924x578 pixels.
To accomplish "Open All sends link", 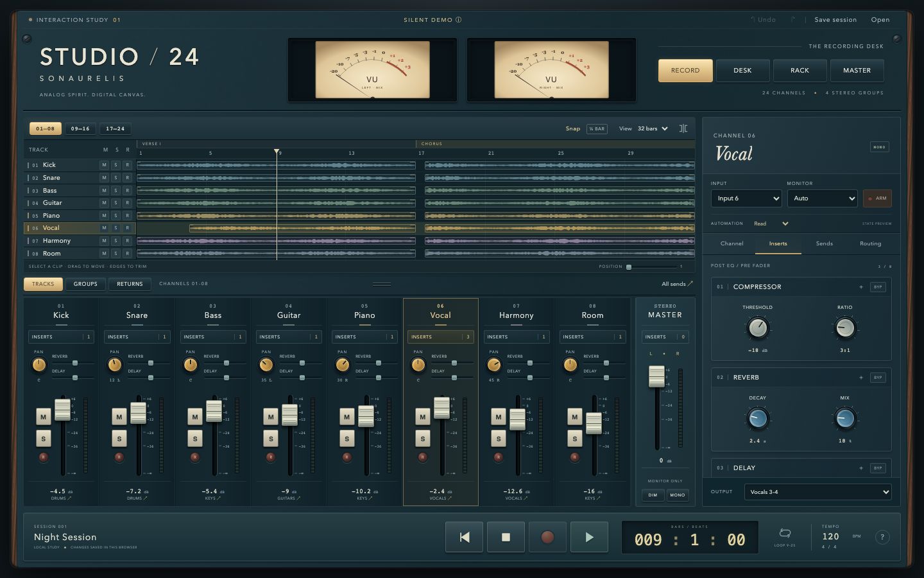I will click(677, 284).
